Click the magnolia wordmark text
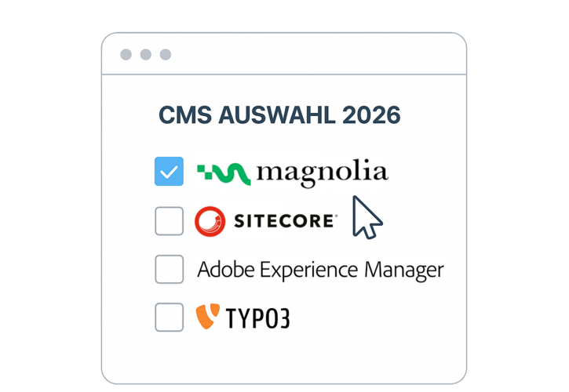 pos(322,172)
